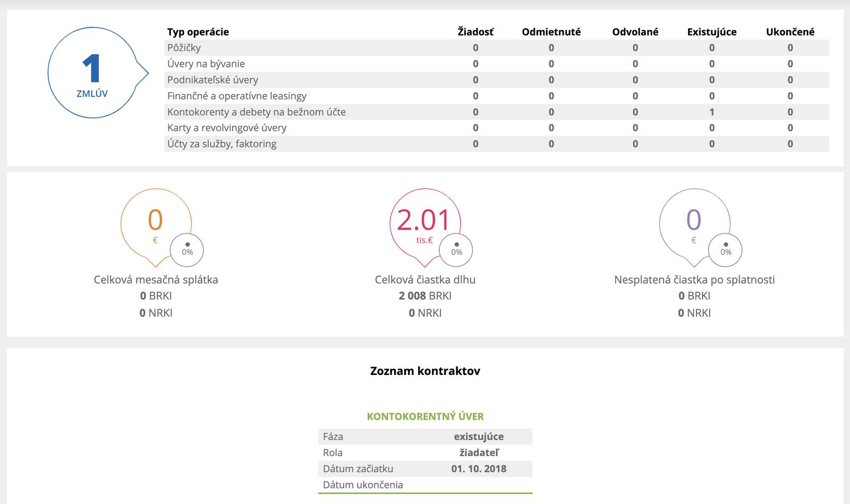850x504 pixels.
Task: Select the Kontokorenty a debety na bežnom účte row
Action: (257, 112)
